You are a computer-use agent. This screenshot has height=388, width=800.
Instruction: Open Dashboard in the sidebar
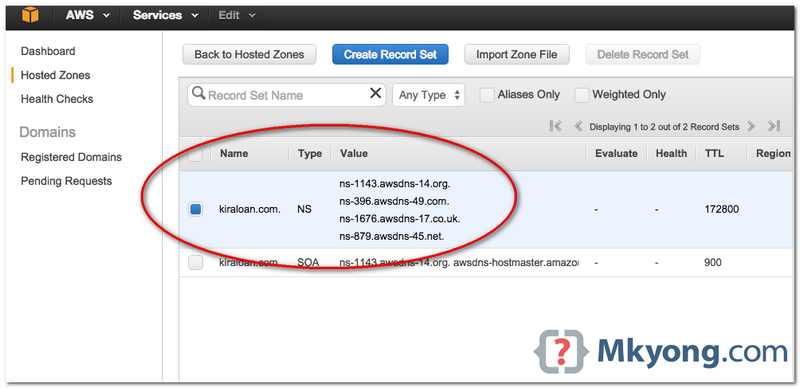[48, 51]
